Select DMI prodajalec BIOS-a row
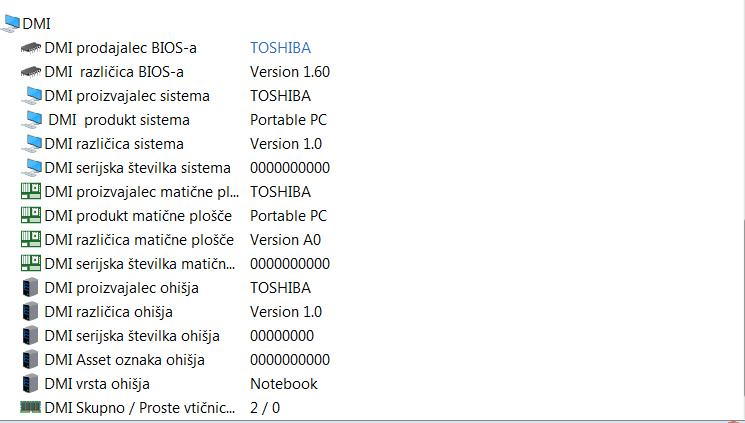The height and width of the screenshot is (423, 745). coord(176,48)
